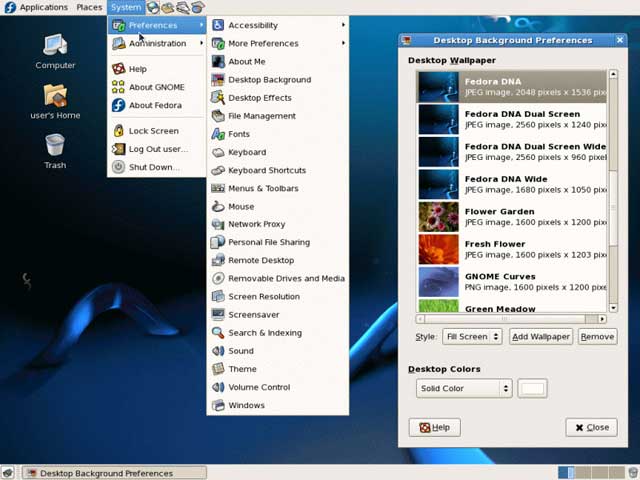
Task: Click Desktop Background Preferences taskbar button
Action: pyautogui.click(x=114, y=473)
